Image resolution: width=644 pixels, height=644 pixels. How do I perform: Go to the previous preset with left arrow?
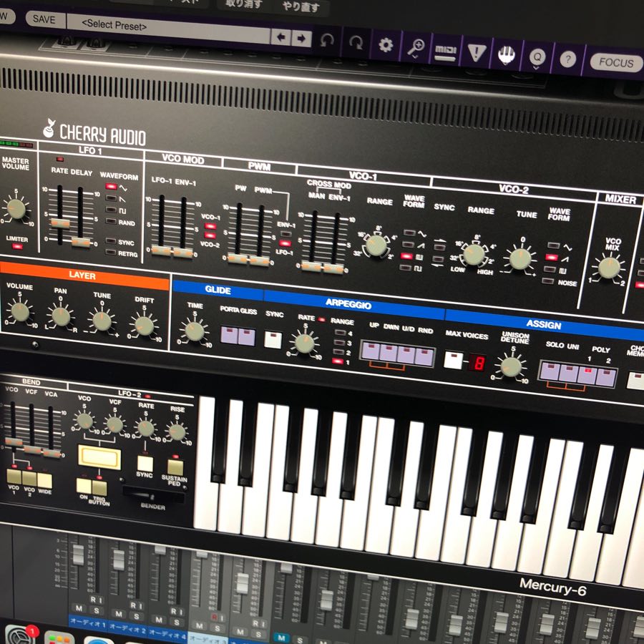(x=281, y=37)
